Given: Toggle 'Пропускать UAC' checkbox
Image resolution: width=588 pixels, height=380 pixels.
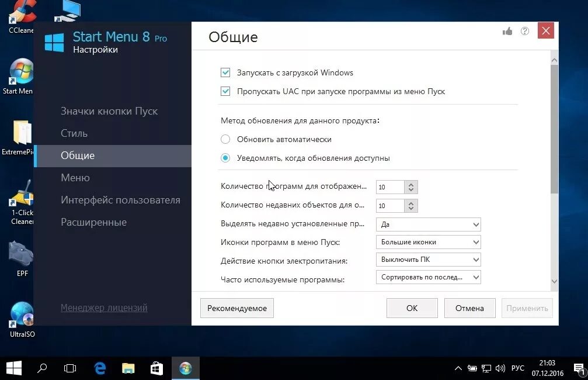Looking at the screenshot, I should tap(225, 91).
